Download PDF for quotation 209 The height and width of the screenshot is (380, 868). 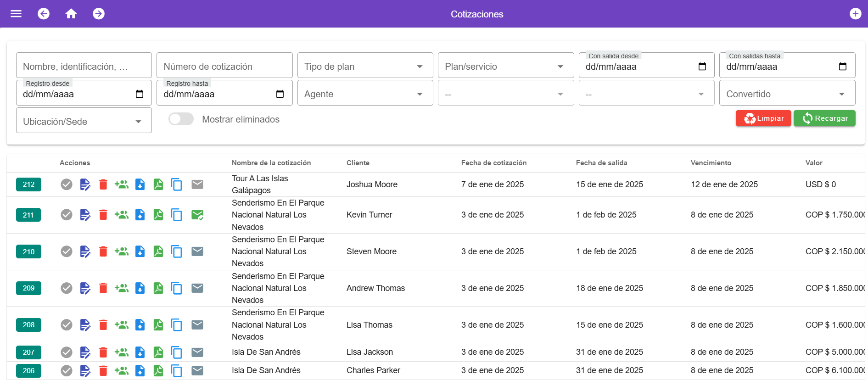158,288
